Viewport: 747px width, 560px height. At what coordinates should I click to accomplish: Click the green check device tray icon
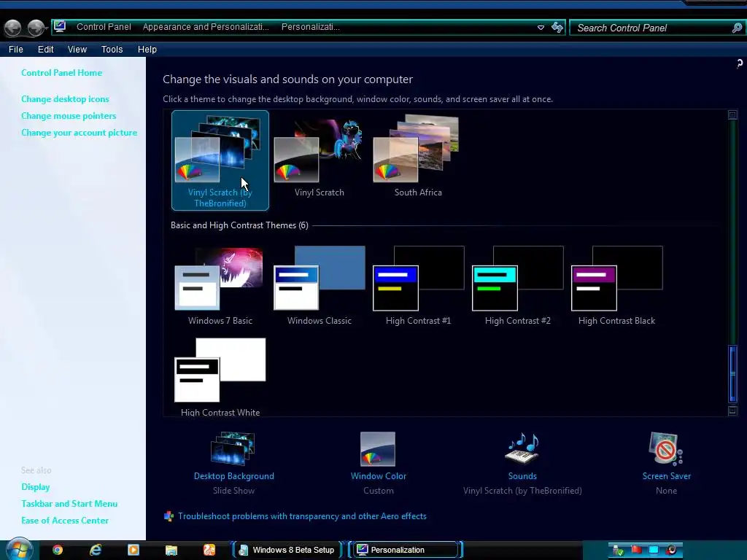pos(618,551)
